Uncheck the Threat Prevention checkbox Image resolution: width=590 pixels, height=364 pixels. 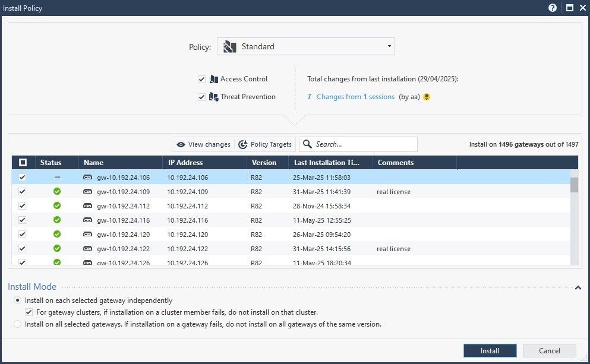201,97
